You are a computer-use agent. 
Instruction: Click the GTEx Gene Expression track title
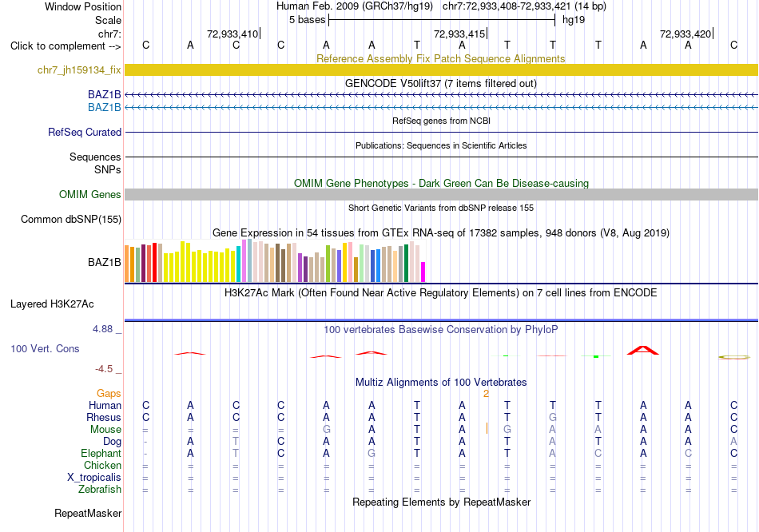pyautogui.click(x=441, y=232)
